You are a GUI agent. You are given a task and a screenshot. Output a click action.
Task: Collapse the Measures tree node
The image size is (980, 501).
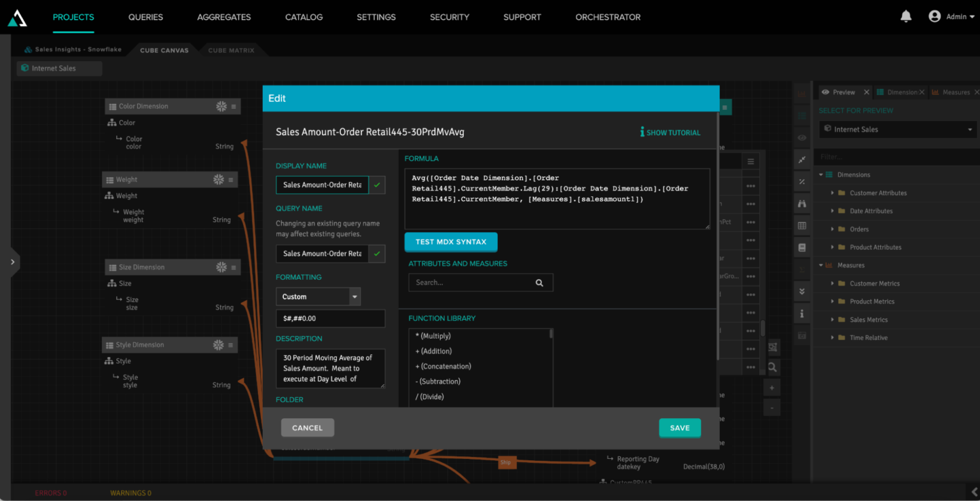pyautogui.click(x=821, y=265)
